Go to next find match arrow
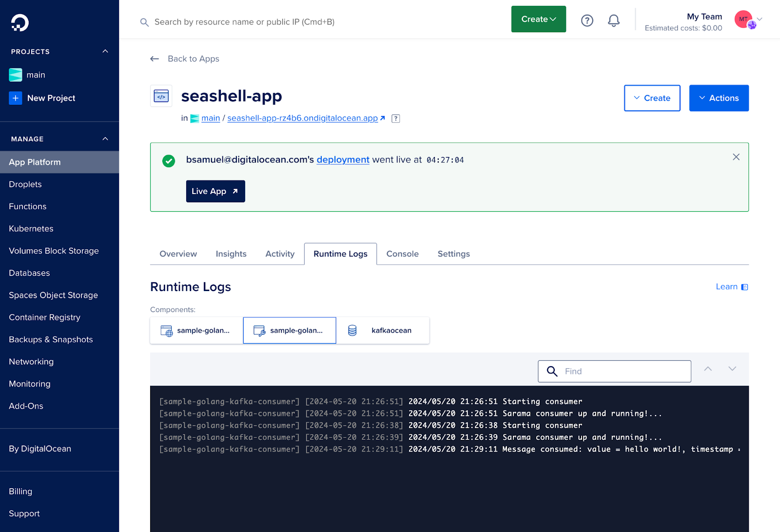Viewport: 780px width, 532px height. 732,369
